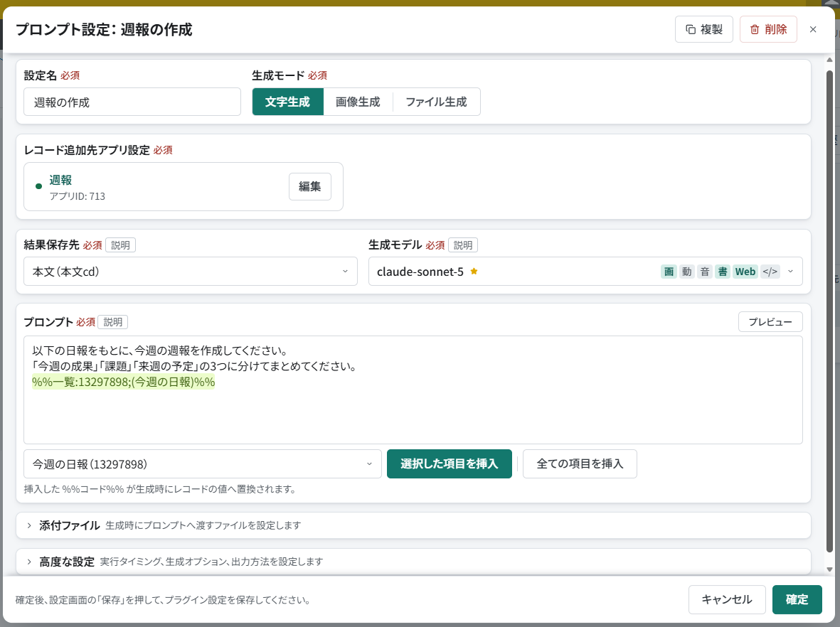
Task: Click the %%一覧:13297898 placeholder text
Action: (123, 382)
